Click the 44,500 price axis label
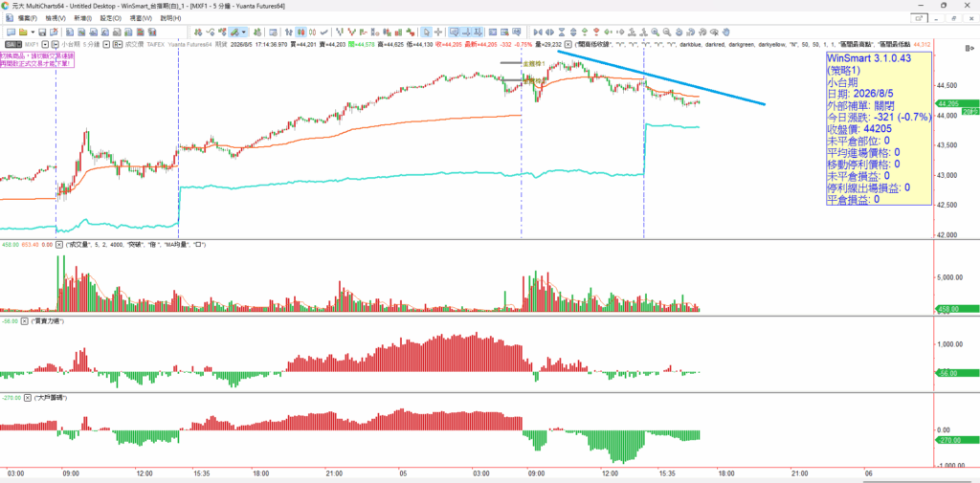 point(945,86)
